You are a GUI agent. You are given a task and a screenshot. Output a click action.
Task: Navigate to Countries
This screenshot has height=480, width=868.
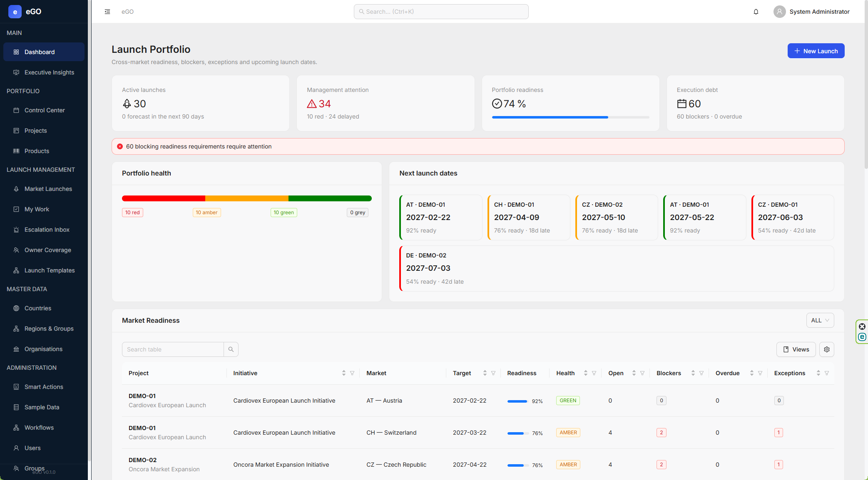(x=44, y=308)
